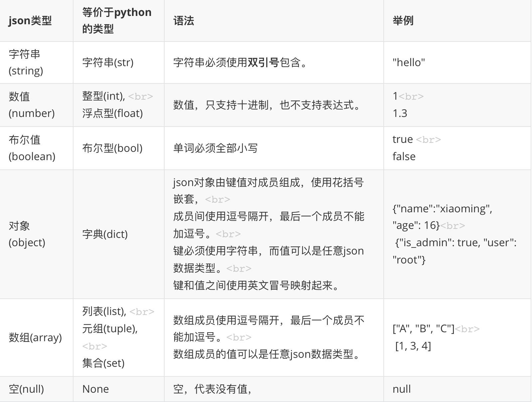The width and height of the screenshot is (532, 402).
Task: Select the "对象(object)" type cell
Action: (27, 234)
